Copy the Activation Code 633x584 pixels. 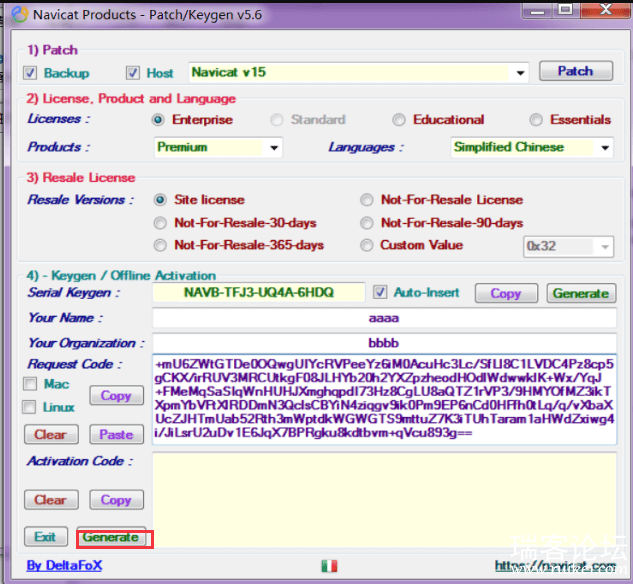[116, 500]
